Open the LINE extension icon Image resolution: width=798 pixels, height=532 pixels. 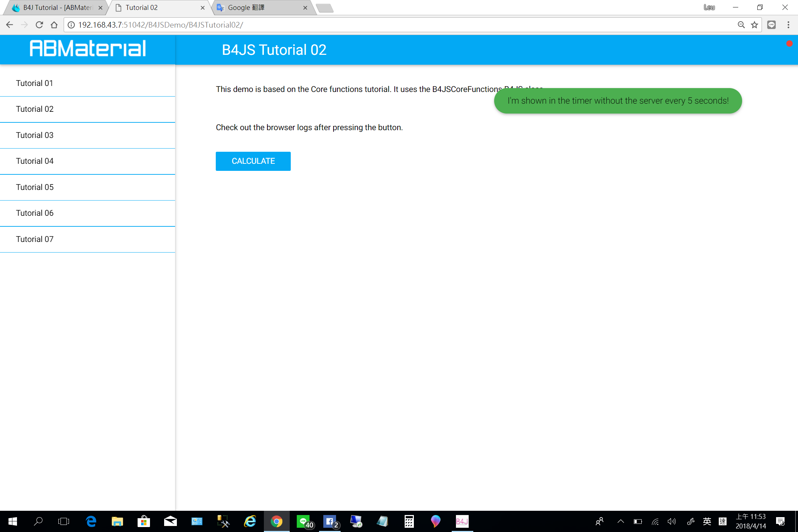click(771, 25)
